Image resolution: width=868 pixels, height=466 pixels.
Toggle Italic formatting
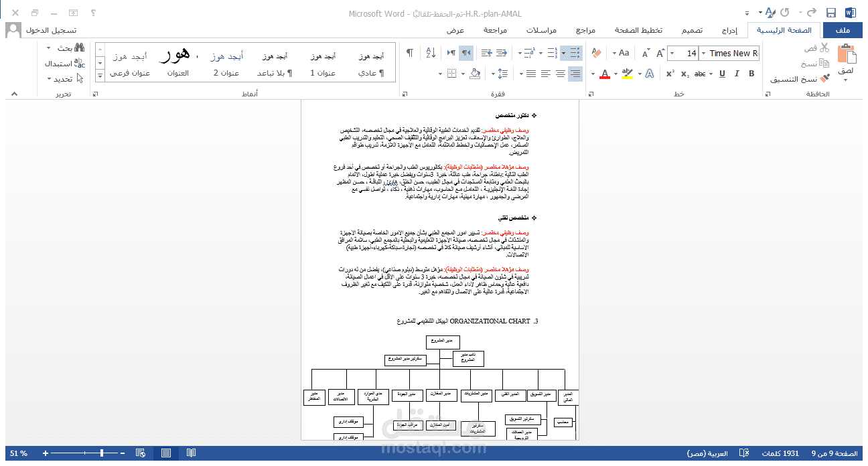(x=737, y=74)
